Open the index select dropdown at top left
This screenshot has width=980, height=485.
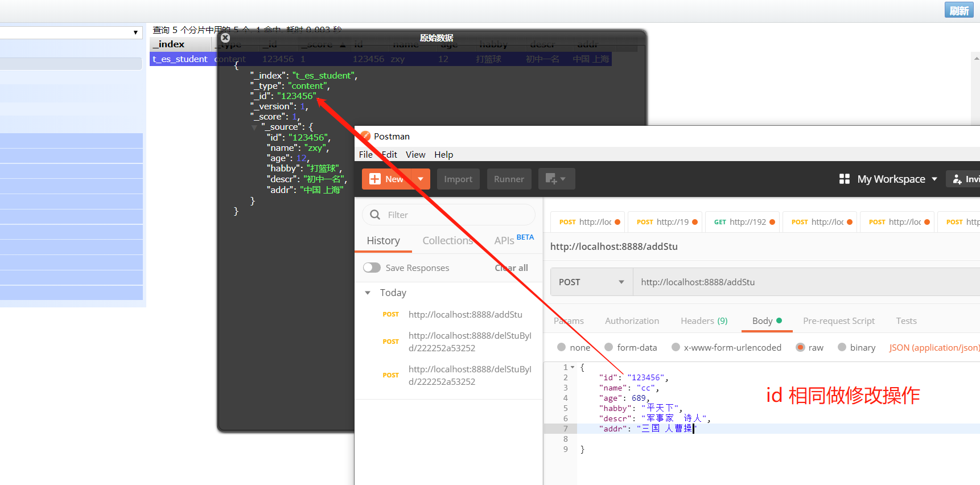pos(71,32)
